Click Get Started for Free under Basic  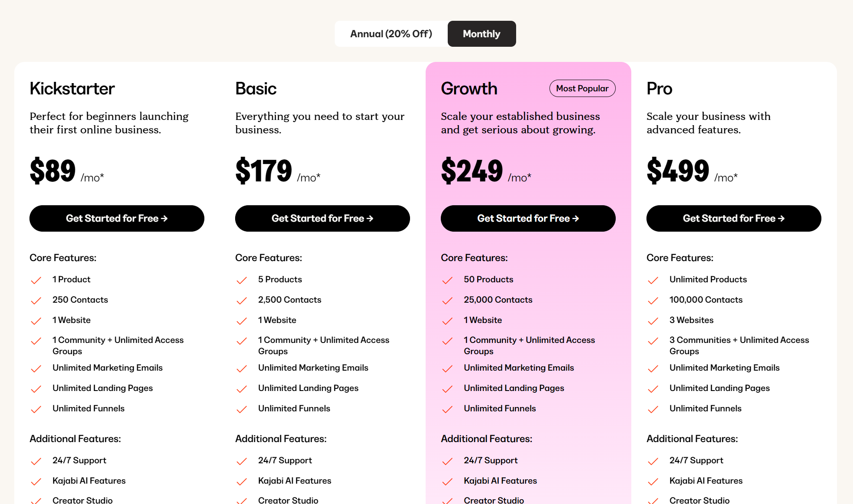click(323, 218)
